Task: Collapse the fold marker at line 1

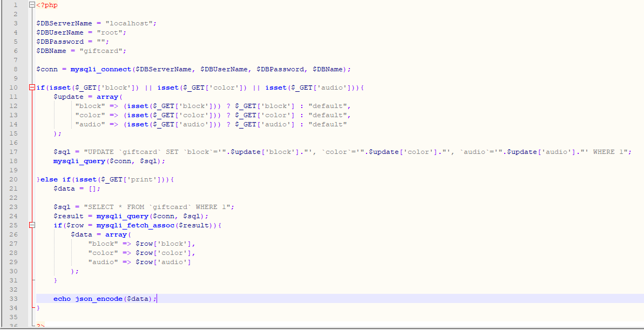Action: (32, 5)
